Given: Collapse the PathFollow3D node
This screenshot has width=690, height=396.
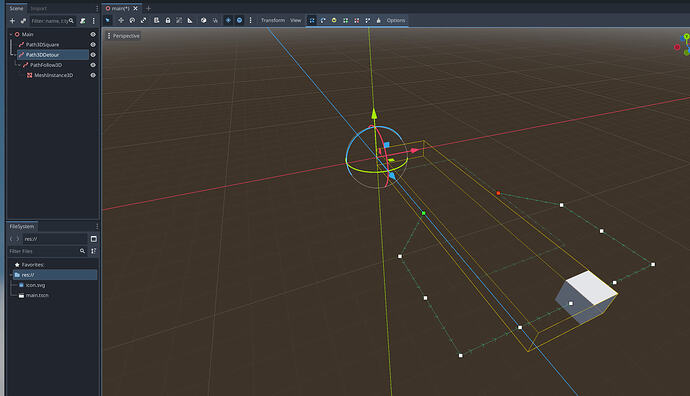Looking at the screenshot, I should pos(19,65).
